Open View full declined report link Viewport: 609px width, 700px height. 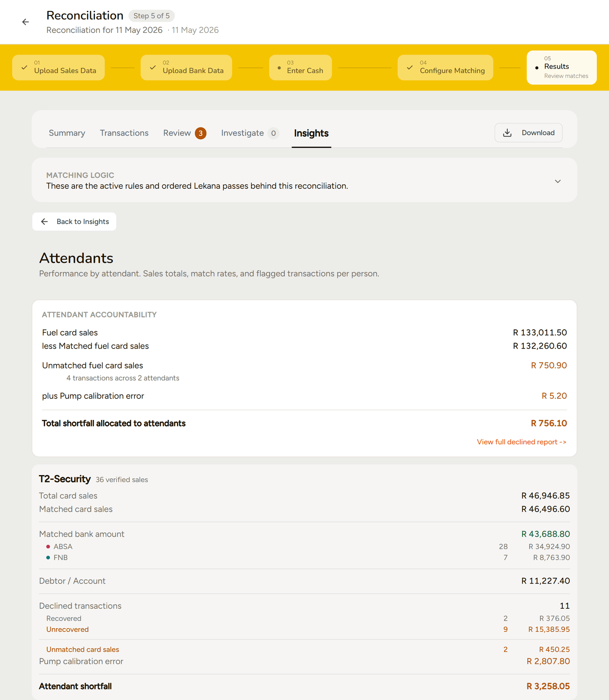click(x=521, y=442)
